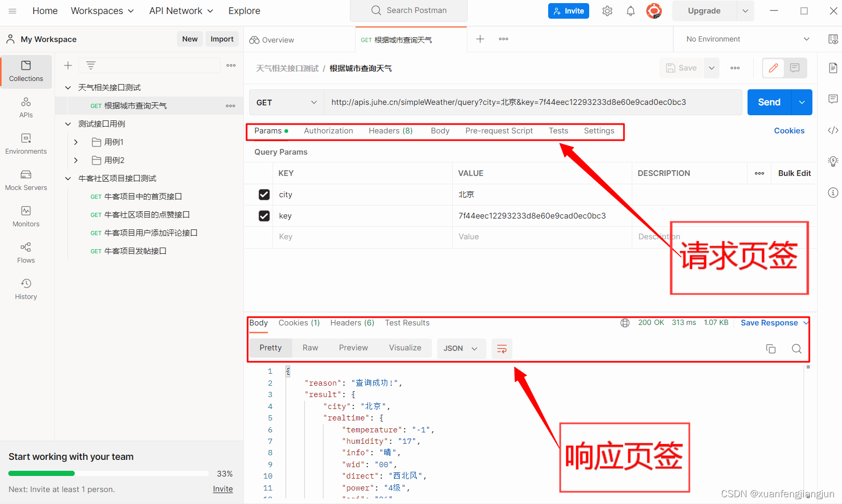Expand the 用例2 folder
Image resolution: width=842 pixels, height=504 pixels.
[x=76, y=160]
